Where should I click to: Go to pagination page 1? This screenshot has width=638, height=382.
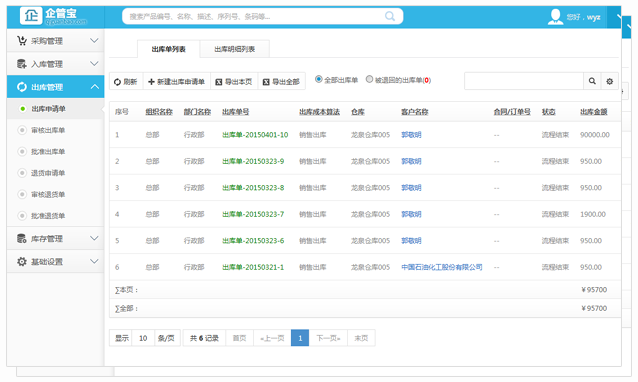click(x=300, y=338)
